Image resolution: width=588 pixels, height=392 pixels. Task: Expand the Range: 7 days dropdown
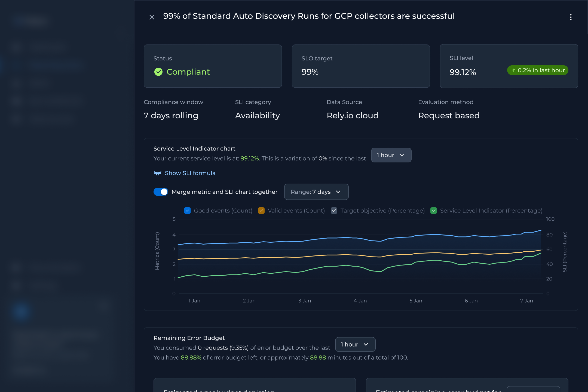pyautogui.click(x=316, y=192)
